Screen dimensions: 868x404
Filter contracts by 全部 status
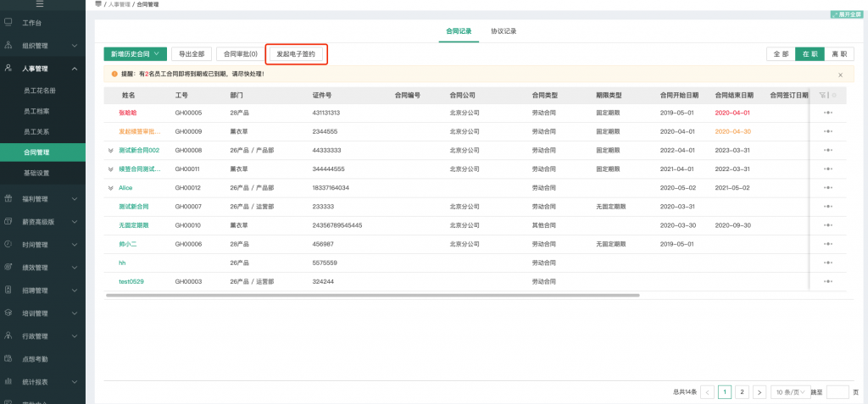coord(781,53)
